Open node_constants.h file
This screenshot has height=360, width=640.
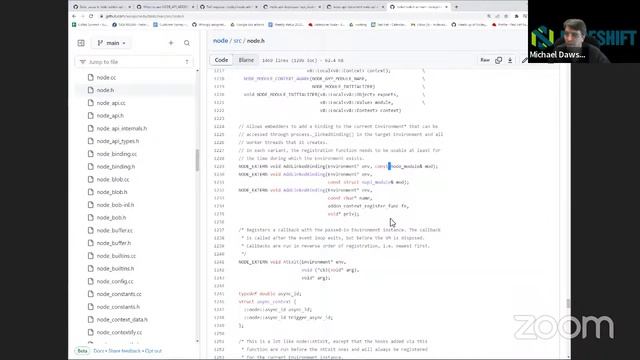(x=118, y=307)
